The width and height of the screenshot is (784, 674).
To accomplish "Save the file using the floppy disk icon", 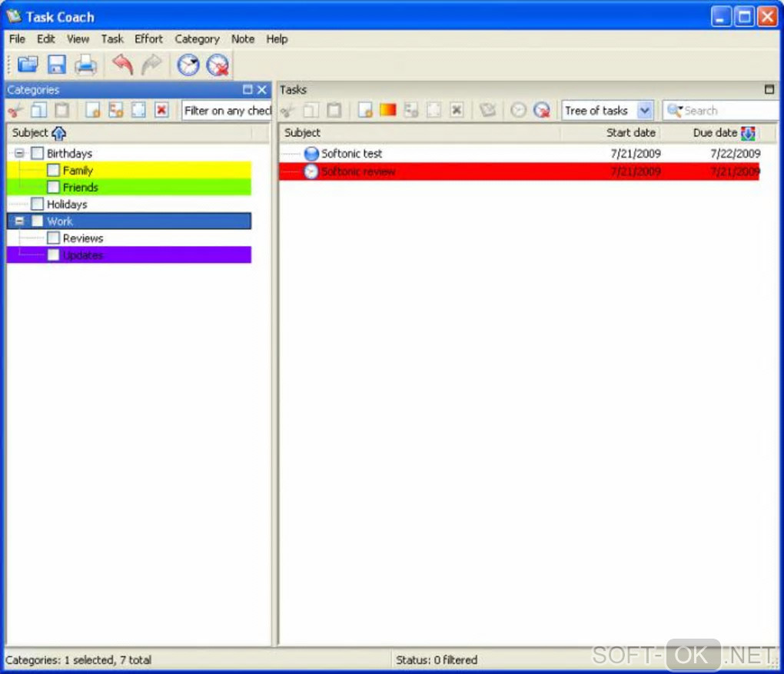I will point(57,65).
